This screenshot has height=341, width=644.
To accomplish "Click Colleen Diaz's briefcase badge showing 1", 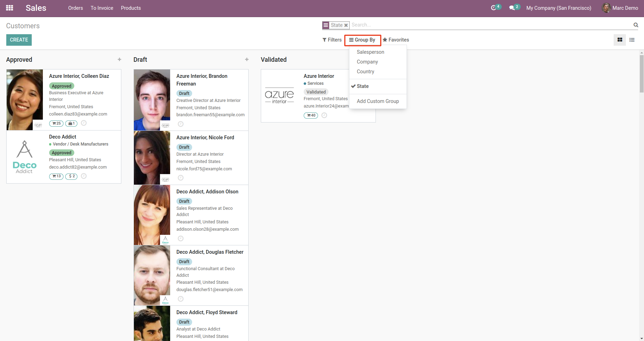I will [71, 123].
